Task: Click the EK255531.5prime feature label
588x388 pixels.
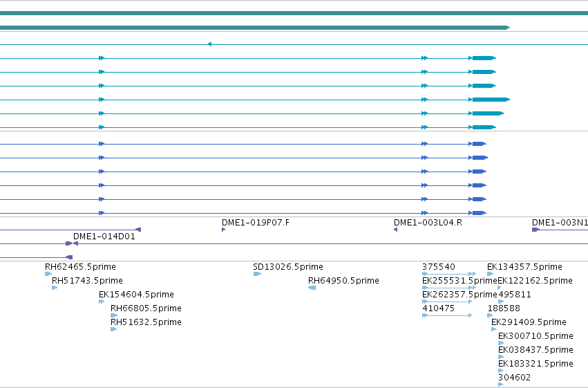Action: [459, 281]
